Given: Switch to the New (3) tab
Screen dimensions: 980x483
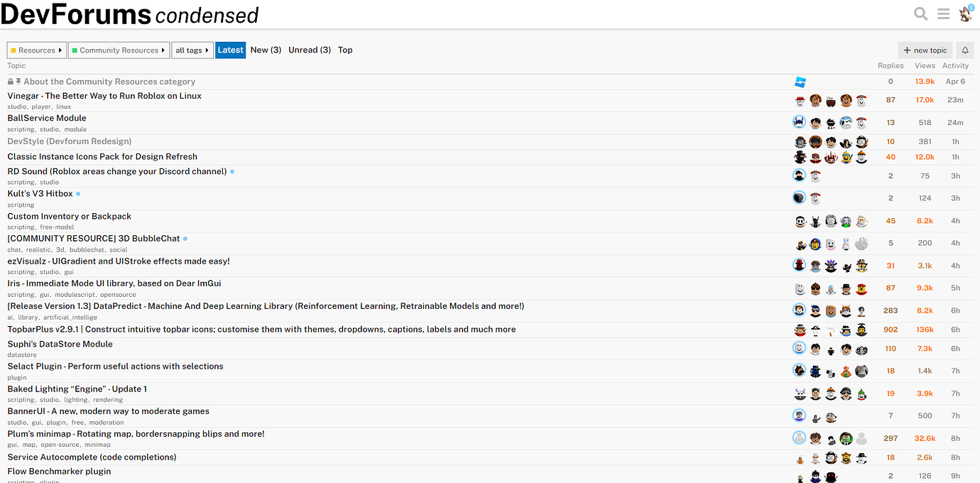Looking at the screenshot, I should (x=266, y=50).
